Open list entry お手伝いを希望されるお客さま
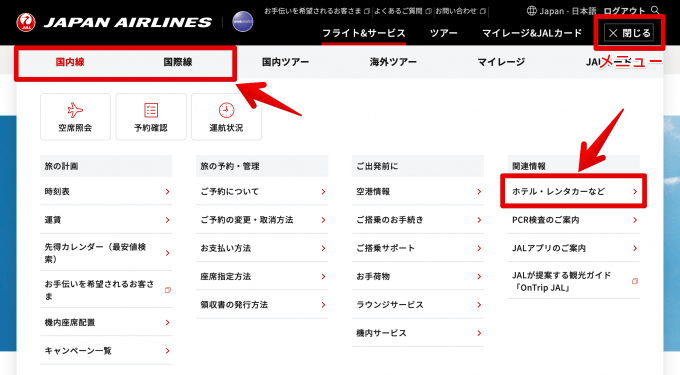This screenshot has height=375, width=680. click(106, 290)
